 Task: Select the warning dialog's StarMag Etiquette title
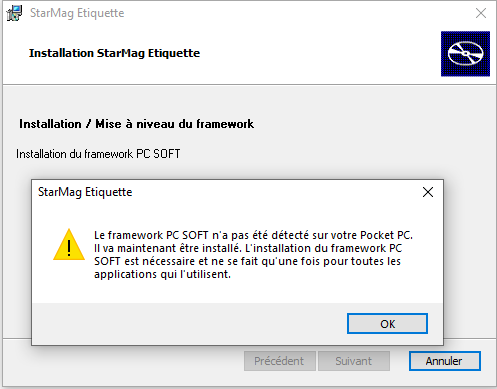[x=85, y=192]
